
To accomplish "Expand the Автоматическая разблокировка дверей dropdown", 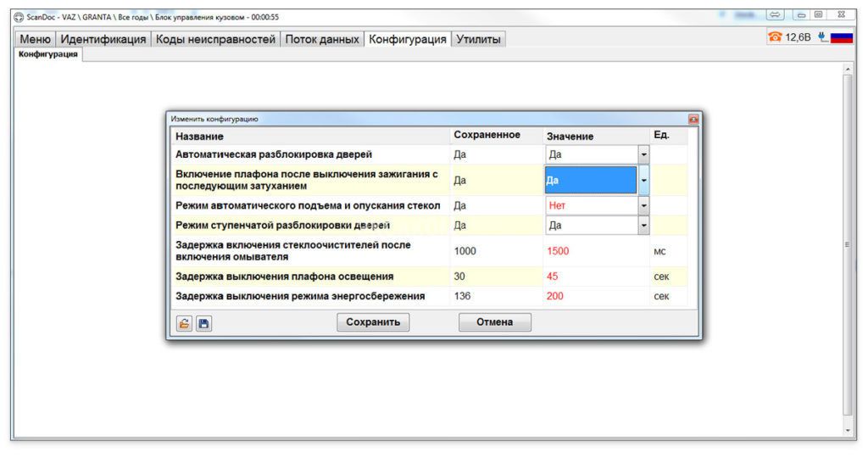I will pos(643,155).
